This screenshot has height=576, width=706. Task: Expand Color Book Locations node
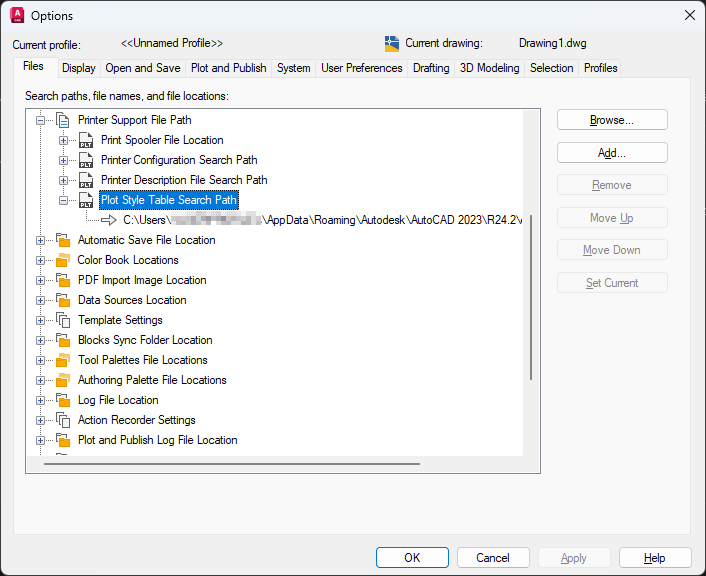[41, 260]
